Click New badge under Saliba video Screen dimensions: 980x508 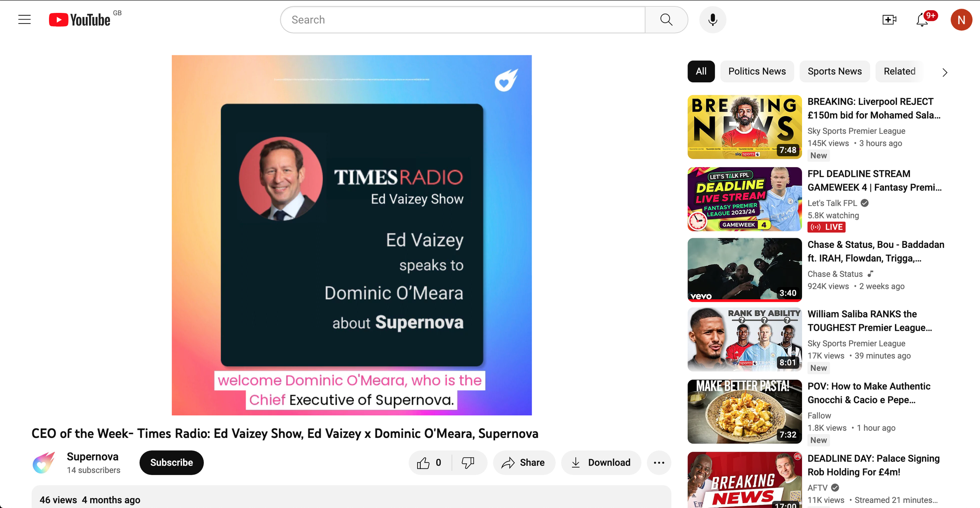818,368
